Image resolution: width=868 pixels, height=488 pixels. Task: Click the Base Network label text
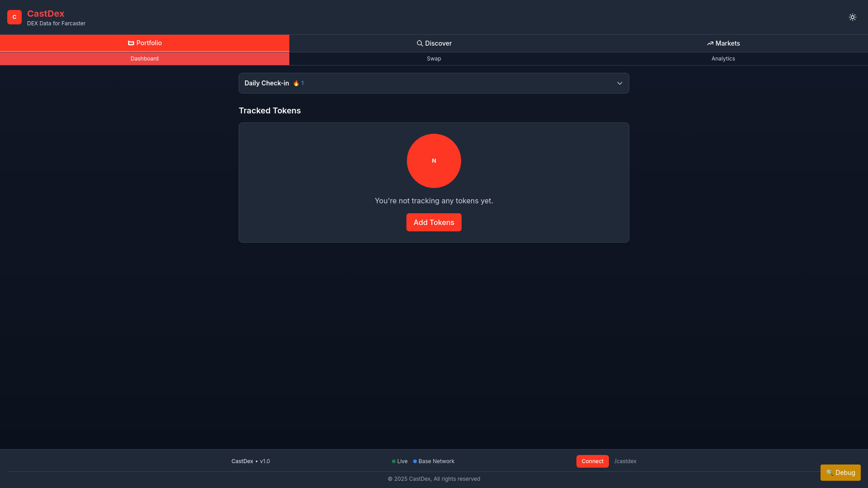click(436, 461)
